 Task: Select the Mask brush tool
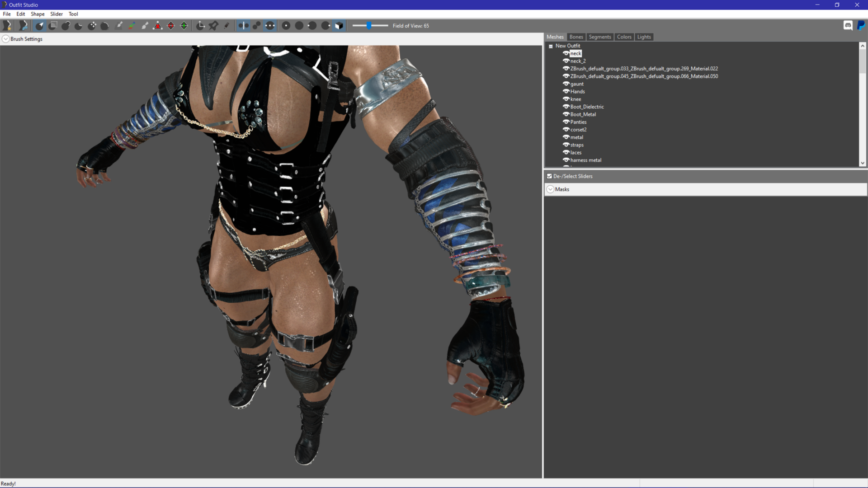53,26
